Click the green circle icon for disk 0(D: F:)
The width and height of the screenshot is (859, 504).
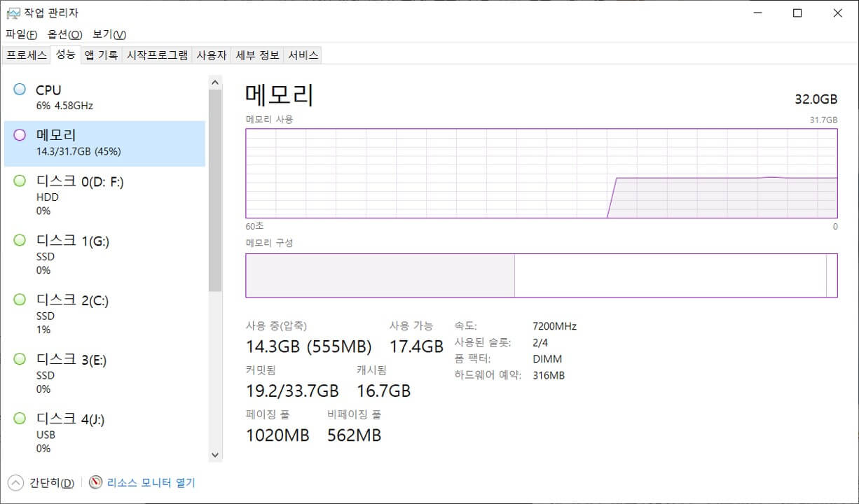tap(20, 181)
